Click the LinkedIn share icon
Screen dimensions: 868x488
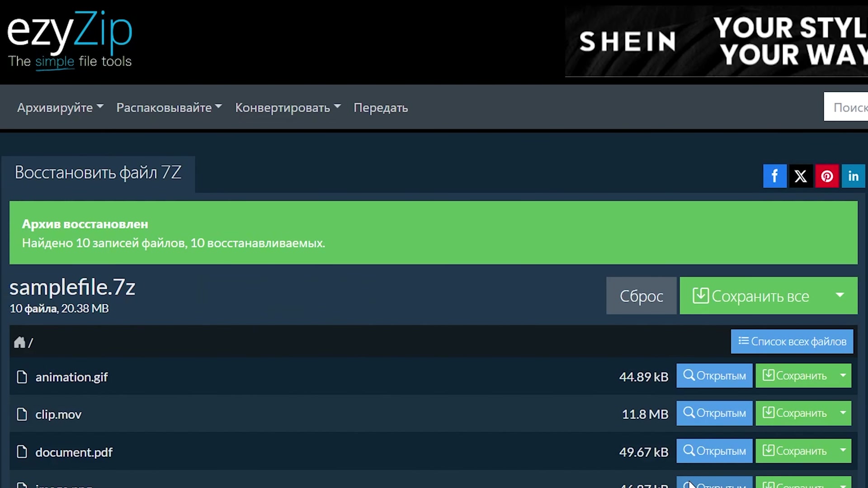[853, 176]
